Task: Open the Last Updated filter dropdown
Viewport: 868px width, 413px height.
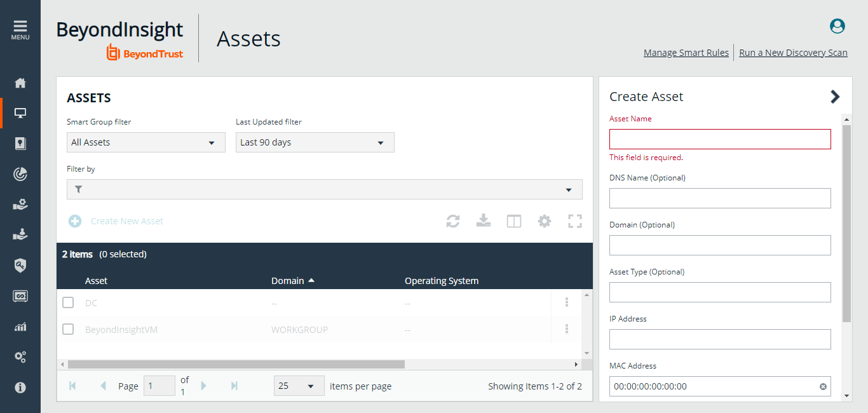Action: click(315, 142)
